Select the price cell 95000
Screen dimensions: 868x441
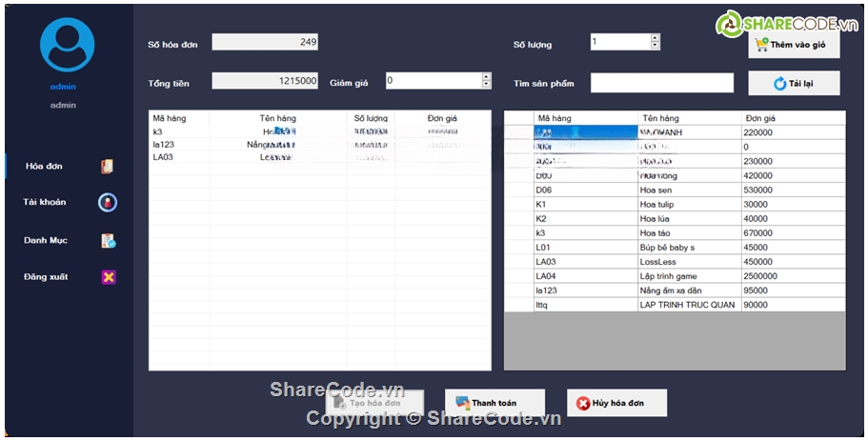[x=793, y=291]
